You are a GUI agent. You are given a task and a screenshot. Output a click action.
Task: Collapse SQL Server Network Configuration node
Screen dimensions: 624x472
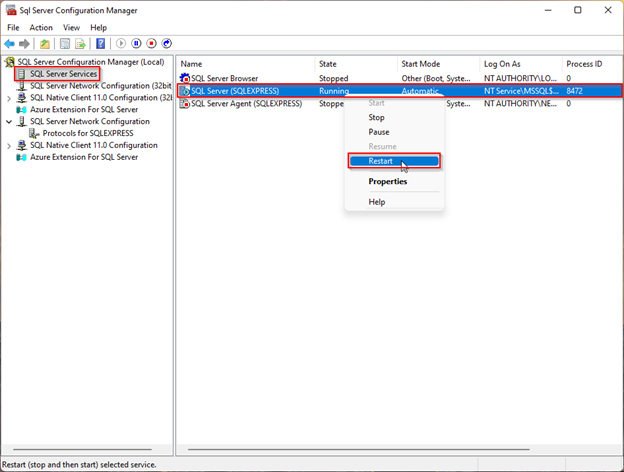(9, 122)
